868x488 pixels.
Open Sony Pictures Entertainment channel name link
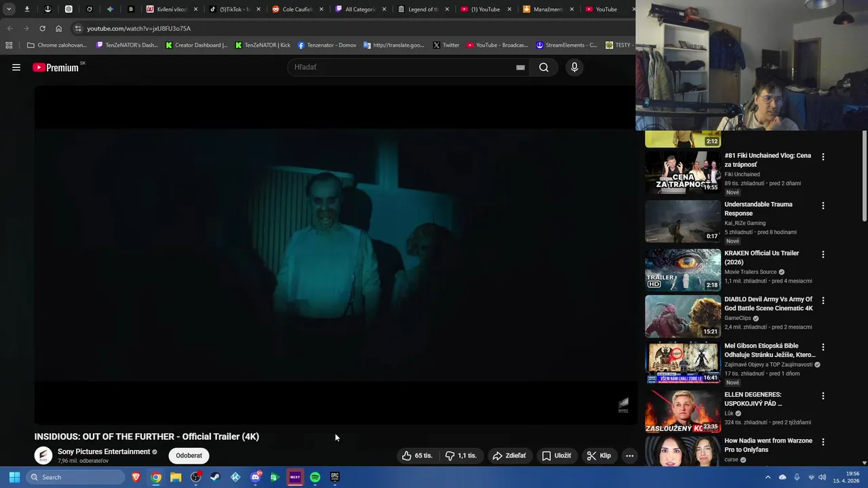[104, 451]
